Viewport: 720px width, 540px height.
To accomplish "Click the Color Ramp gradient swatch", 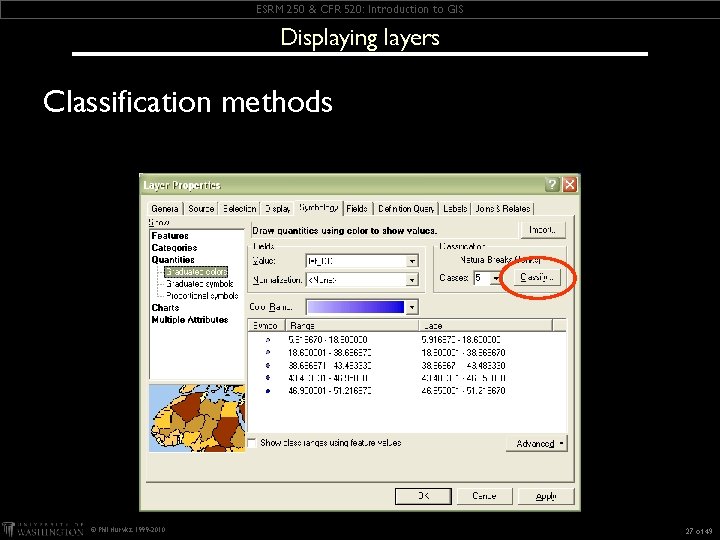I will pyautogui.click(x=355, y=307).
